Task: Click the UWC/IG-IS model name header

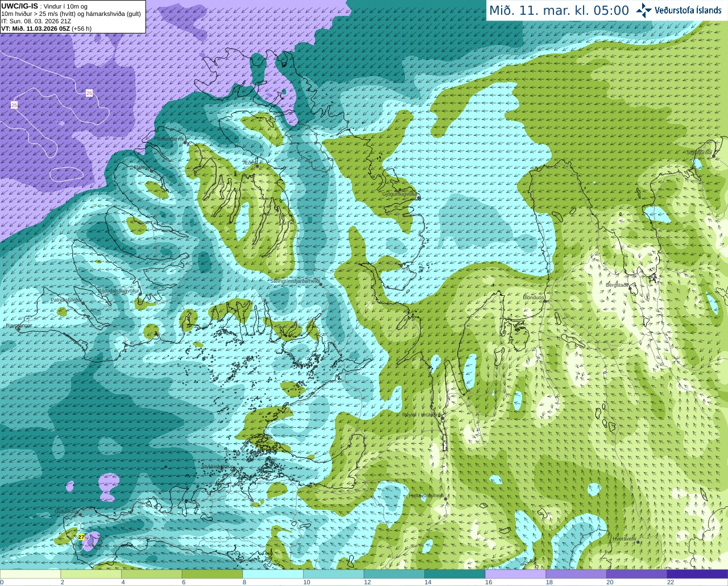Action: 20,6
